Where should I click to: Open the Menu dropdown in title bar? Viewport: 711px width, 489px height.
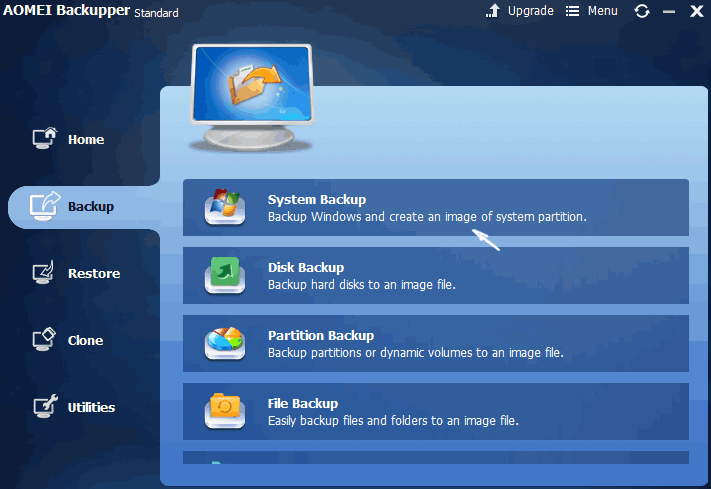(591, 11)
